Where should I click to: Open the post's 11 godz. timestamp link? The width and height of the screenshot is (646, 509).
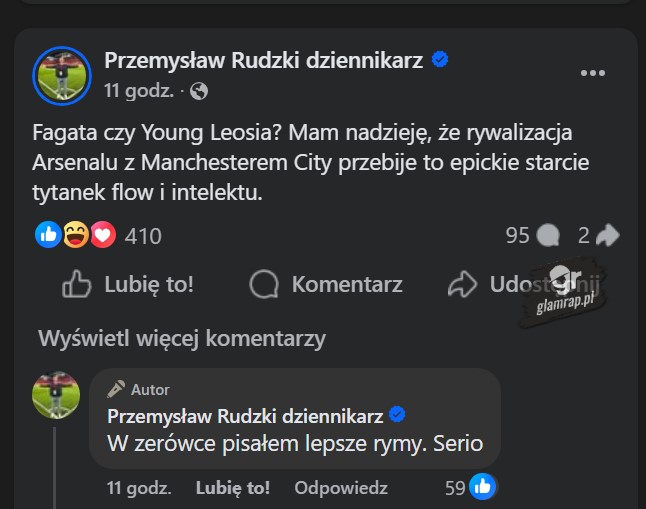pos(139,91)
